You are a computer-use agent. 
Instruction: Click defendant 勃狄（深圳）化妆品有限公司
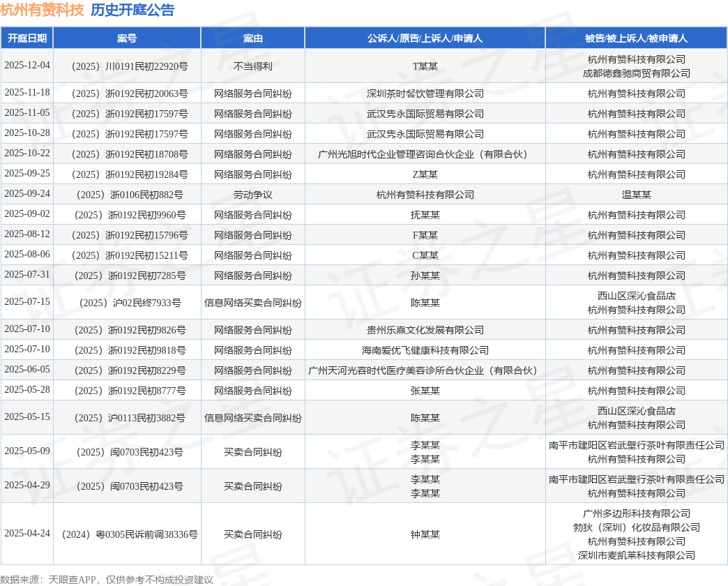tap(636, 527)
